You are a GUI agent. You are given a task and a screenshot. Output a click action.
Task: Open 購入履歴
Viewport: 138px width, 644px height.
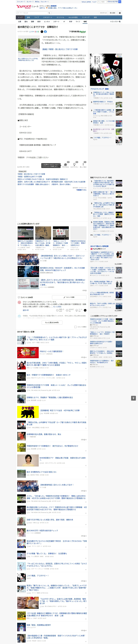point(112,13)
